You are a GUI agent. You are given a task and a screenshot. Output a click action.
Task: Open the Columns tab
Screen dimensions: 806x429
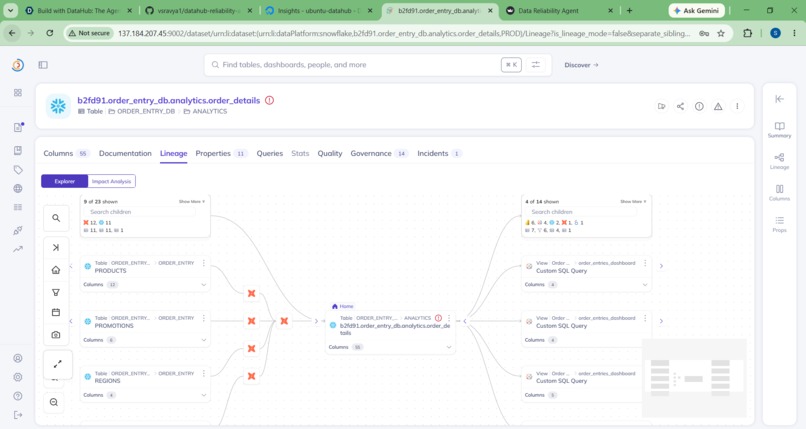pos(66,153)
